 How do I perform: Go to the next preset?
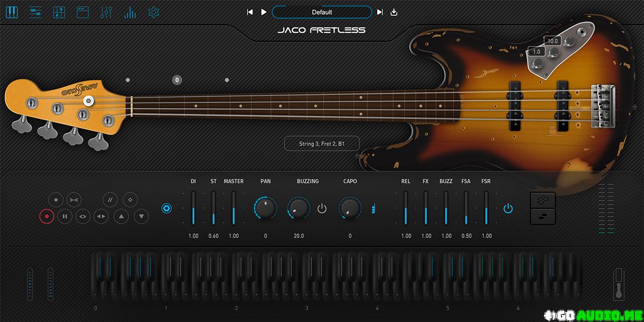(380, 12)
